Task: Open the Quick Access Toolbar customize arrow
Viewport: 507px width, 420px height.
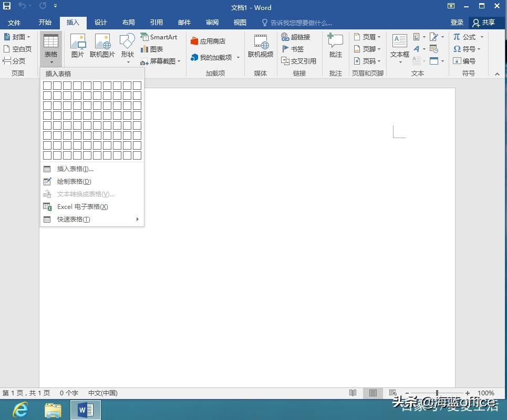Action: 56,6
